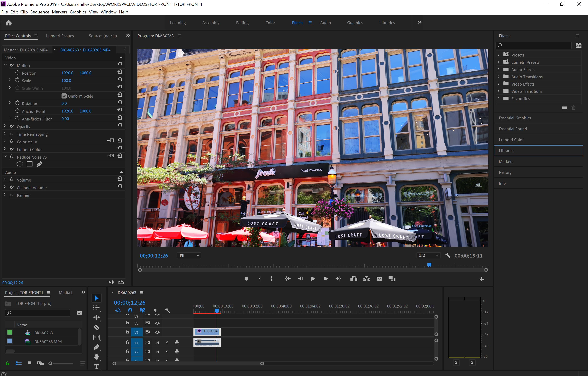
Task: Mute the A1 audio track
Action: (x=157, y=343)
